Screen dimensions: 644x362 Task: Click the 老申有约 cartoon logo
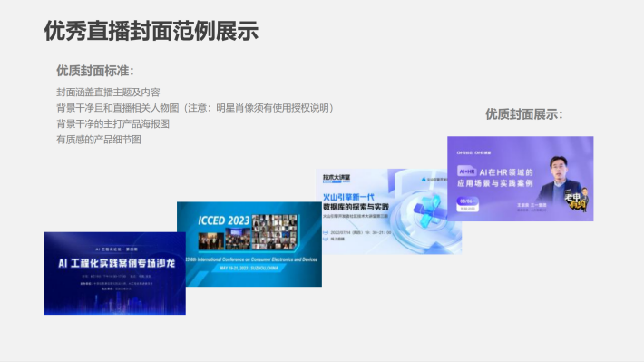click(x=576, y=201)
